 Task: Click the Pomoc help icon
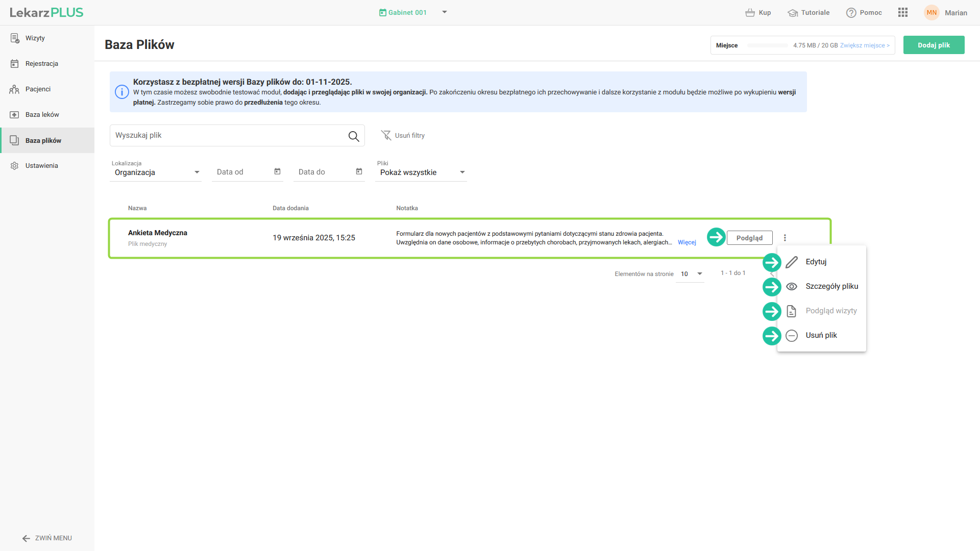tap(851, 13)
